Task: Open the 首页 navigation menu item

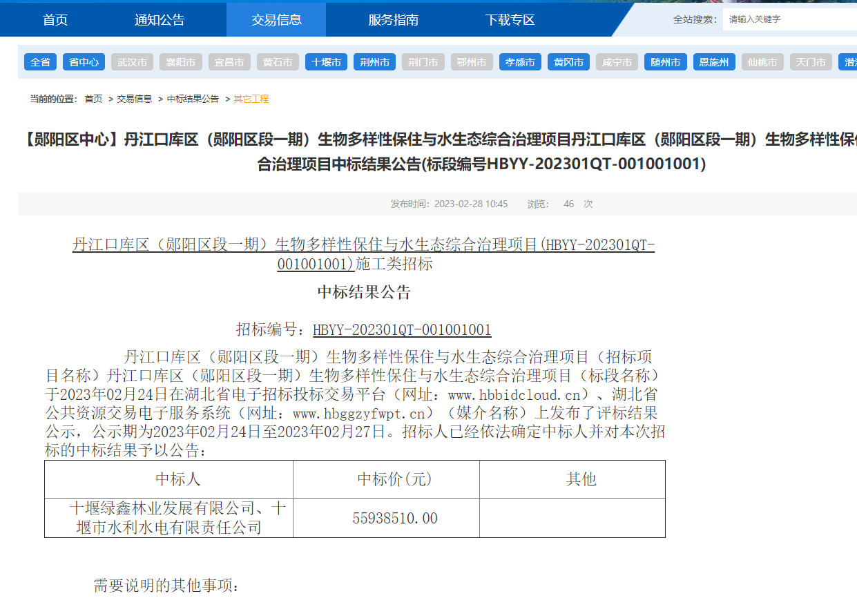Action: point(55,20)
